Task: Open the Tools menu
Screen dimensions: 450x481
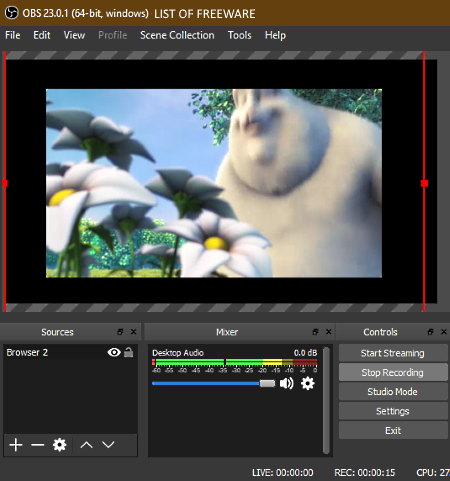Action: [x=239, y=35]
